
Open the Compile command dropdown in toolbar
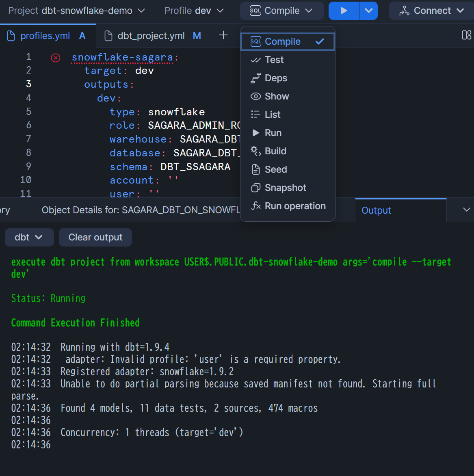click(282, 11)
